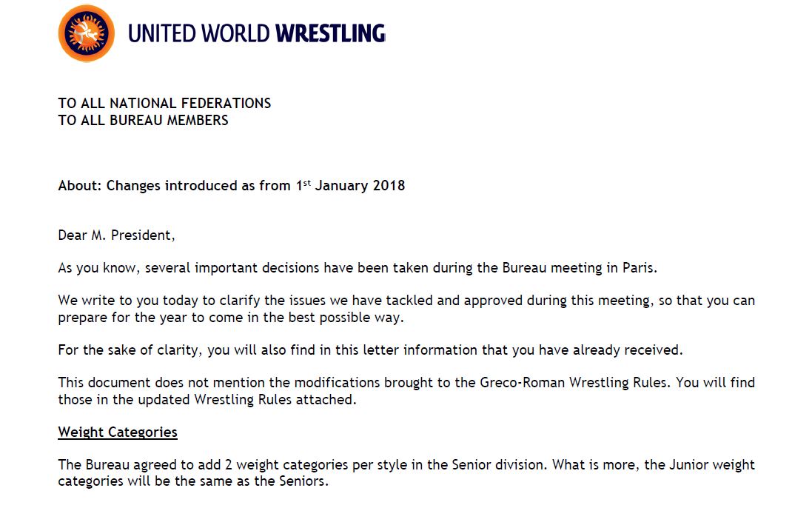Click the UNITED WORLD text in the header
Image resolution: width=812 pixels, height=505 pixels.
(200, 33)
